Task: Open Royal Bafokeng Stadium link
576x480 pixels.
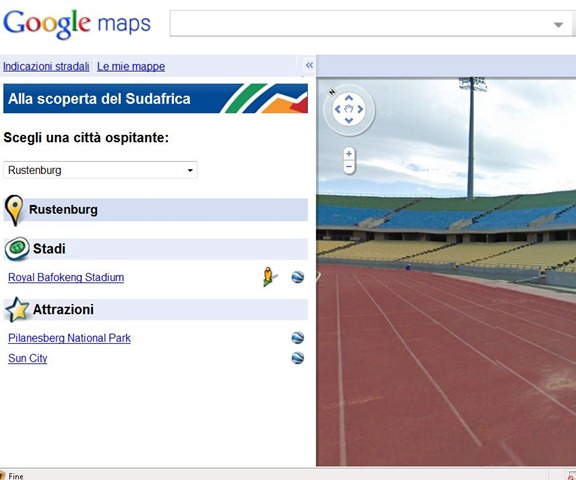Action: tap(66, 277)
